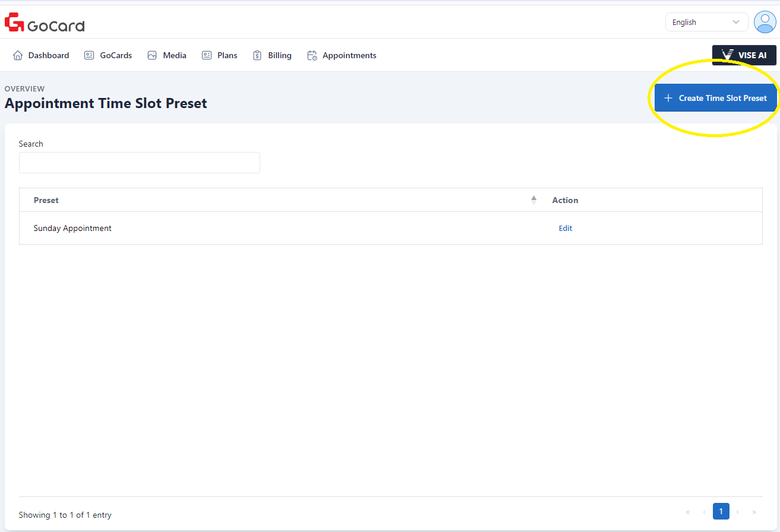Click the Dashboard home icon
Image resolution: width=780 pixels, height=532 pixels.
[x=18, y=55]
